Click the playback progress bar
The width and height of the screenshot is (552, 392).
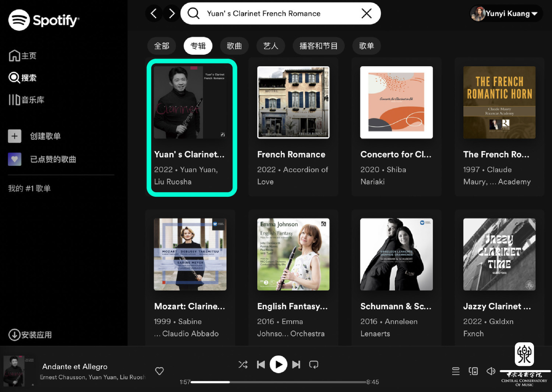[278, 382]
